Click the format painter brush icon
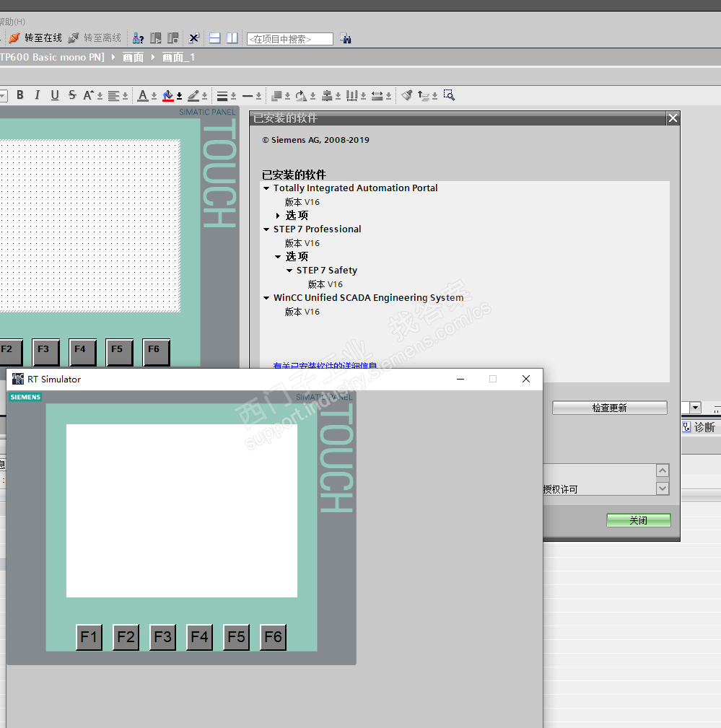The image size is (721, 728). [x=407, y=95]
